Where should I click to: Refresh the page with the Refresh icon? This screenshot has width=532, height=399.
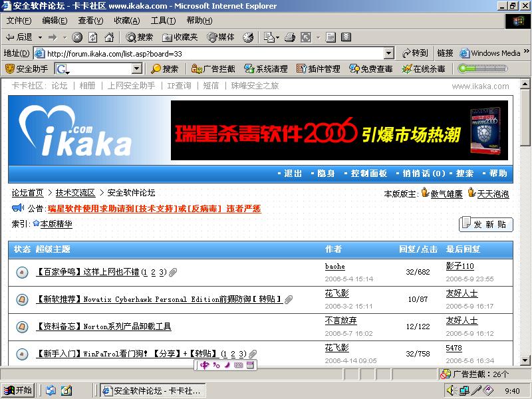tap(93, 37)
